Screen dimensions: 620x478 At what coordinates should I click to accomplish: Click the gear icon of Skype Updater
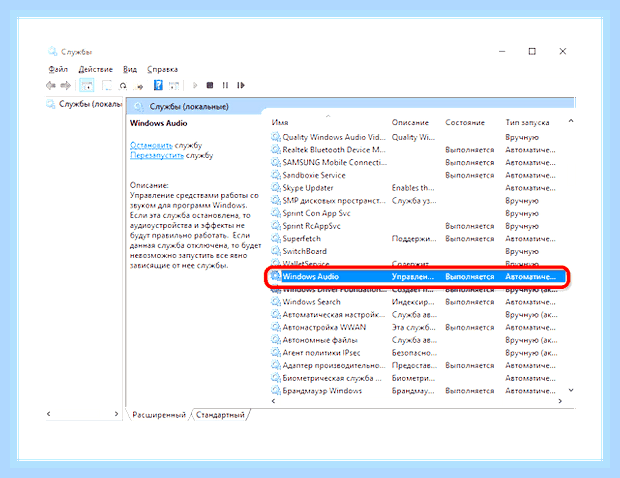pos(276,188)
